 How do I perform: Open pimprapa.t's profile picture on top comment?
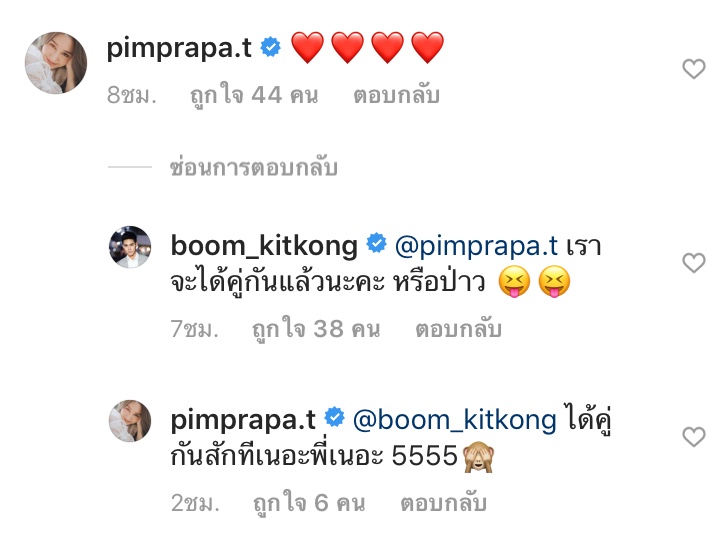(56, 62)
